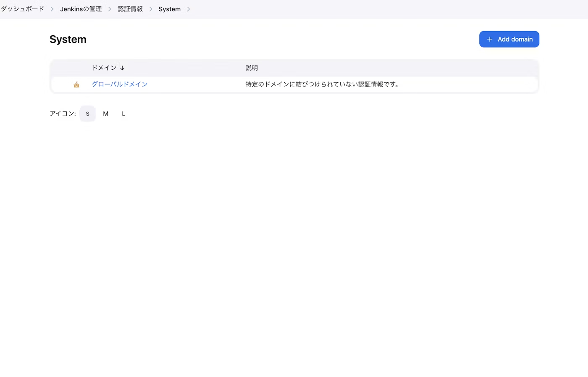Viewport: 588px width, 377px height.
Task: Click the global domain castle icon
Action: tap(76, 84)
